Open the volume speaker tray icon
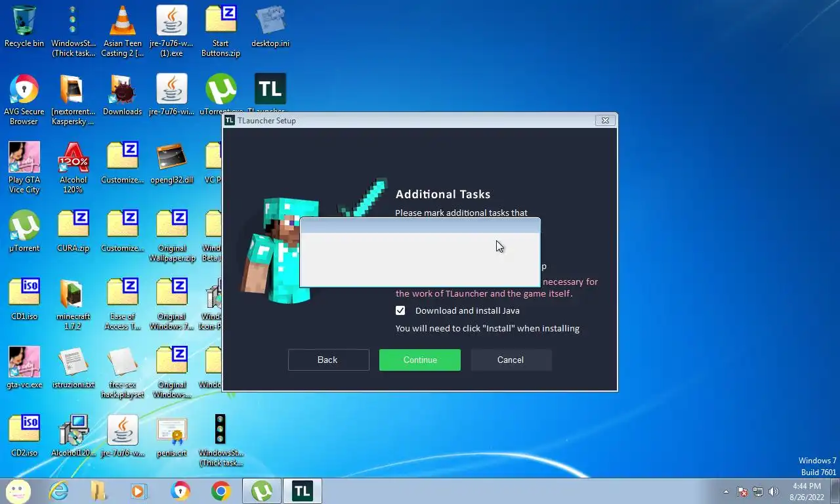840x504 pixels. [774, 492]
